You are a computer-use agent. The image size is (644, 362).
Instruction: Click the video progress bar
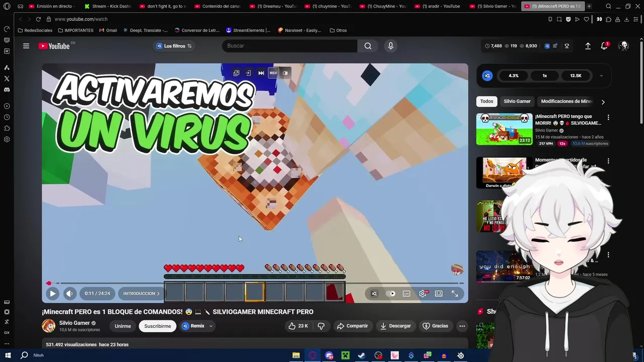(255, 283)
